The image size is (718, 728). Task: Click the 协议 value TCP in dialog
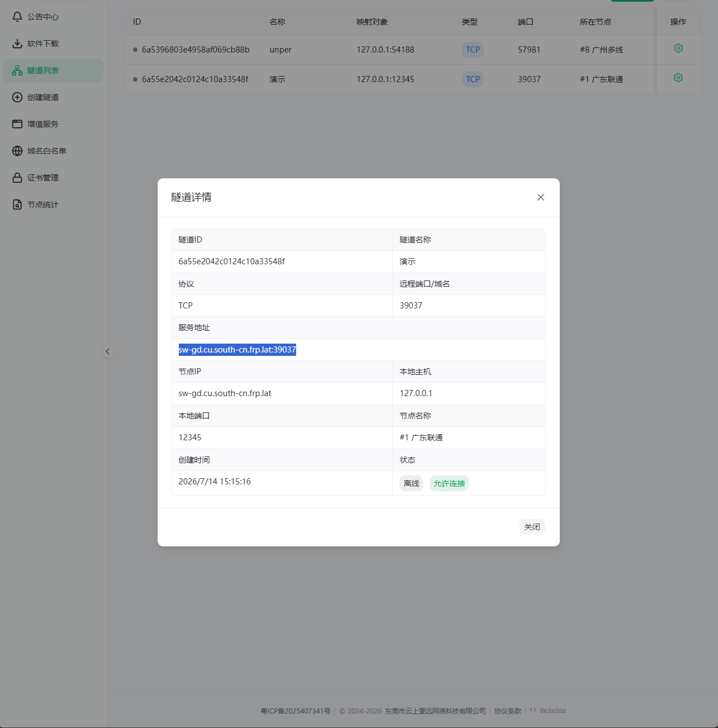186,306
